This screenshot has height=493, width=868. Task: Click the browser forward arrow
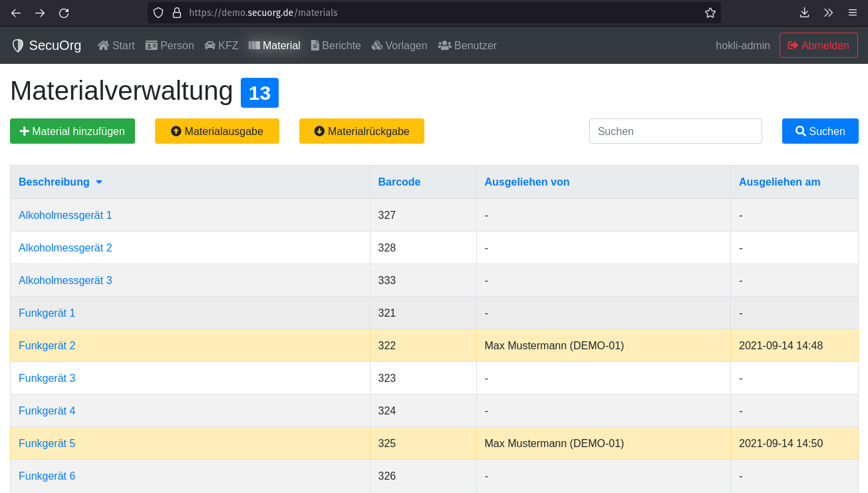point(40,13)
